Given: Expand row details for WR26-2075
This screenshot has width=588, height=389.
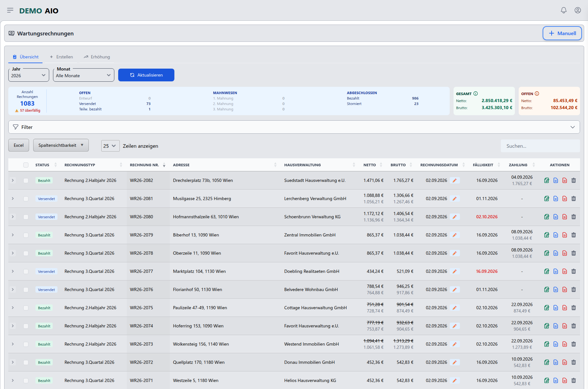Looking at the screenshot, I should pos(13,308).
